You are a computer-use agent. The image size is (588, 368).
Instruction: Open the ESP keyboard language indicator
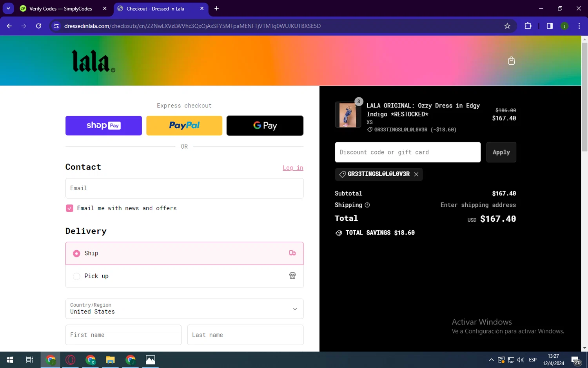pos(532,360)
